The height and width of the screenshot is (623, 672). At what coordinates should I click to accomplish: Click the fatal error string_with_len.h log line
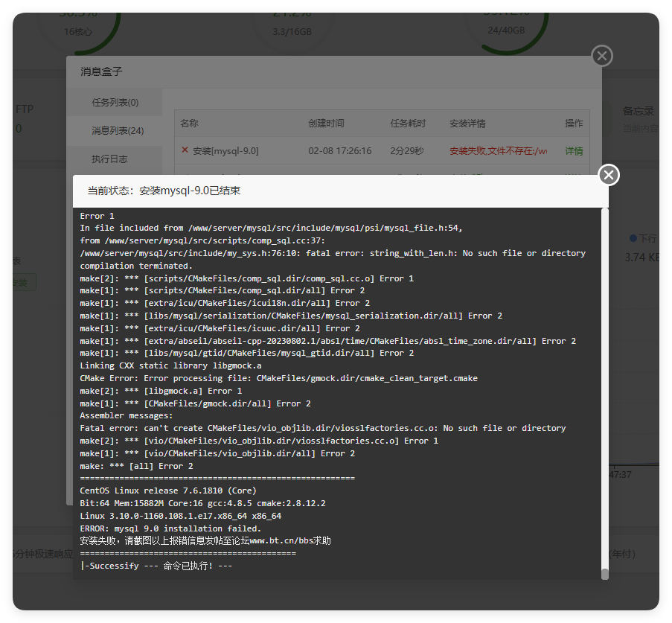pyautogui.click(x=333, y=253)
